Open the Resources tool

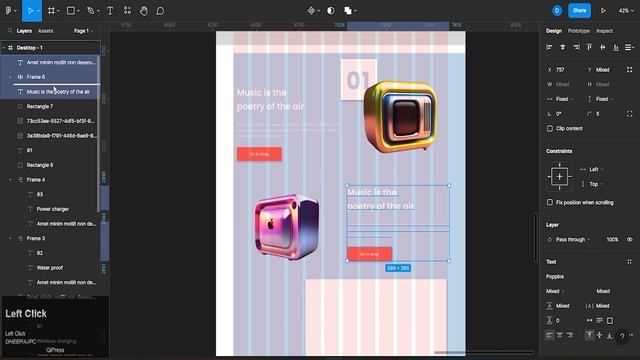(127, 11)
